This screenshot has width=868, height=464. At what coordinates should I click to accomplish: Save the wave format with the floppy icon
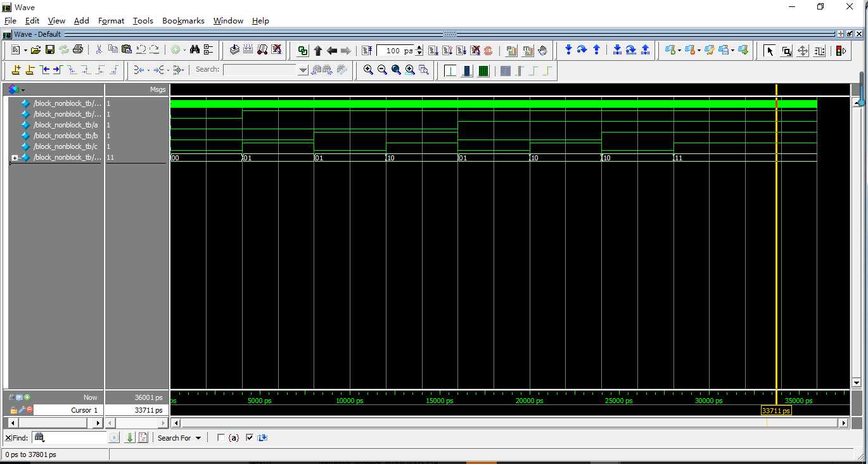tap(49, 50)
